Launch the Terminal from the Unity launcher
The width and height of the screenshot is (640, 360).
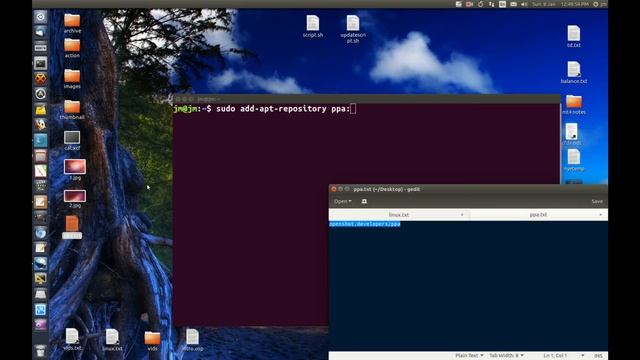pyautogui.click(x=40, y=63)
